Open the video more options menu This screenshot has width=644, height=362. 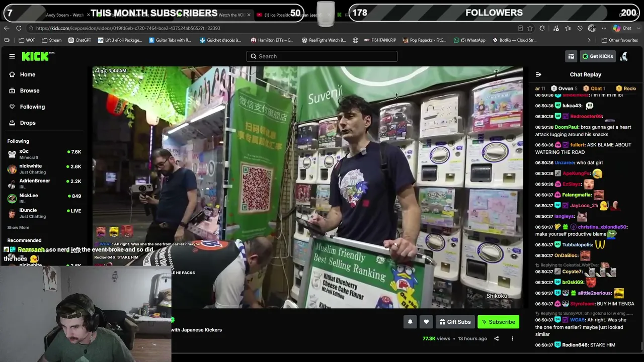tap(512, 338)
